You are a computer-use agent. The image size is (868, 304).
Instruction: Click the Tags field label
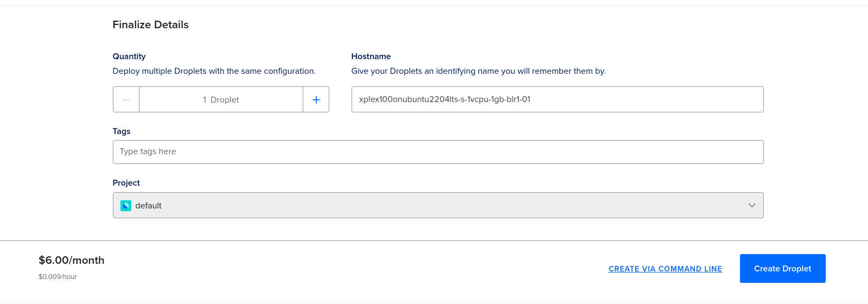(122, 131)
